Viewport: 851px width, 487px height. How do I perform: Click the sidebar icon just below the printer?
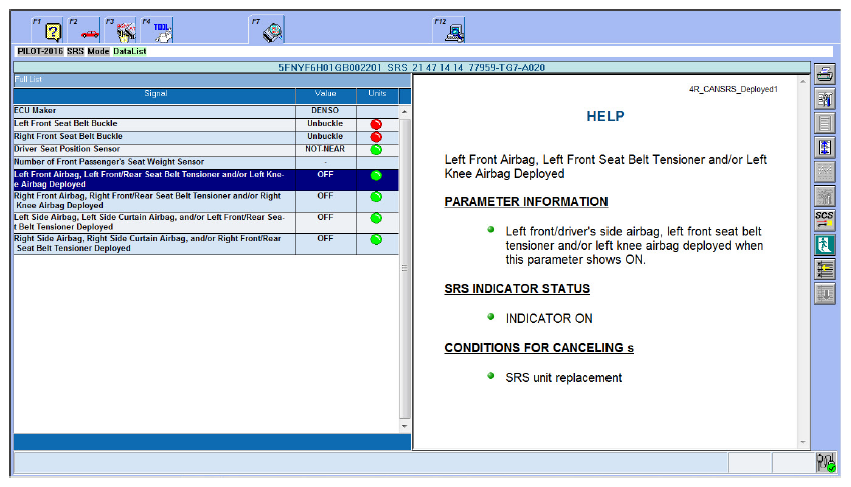[x=824, y=99]
